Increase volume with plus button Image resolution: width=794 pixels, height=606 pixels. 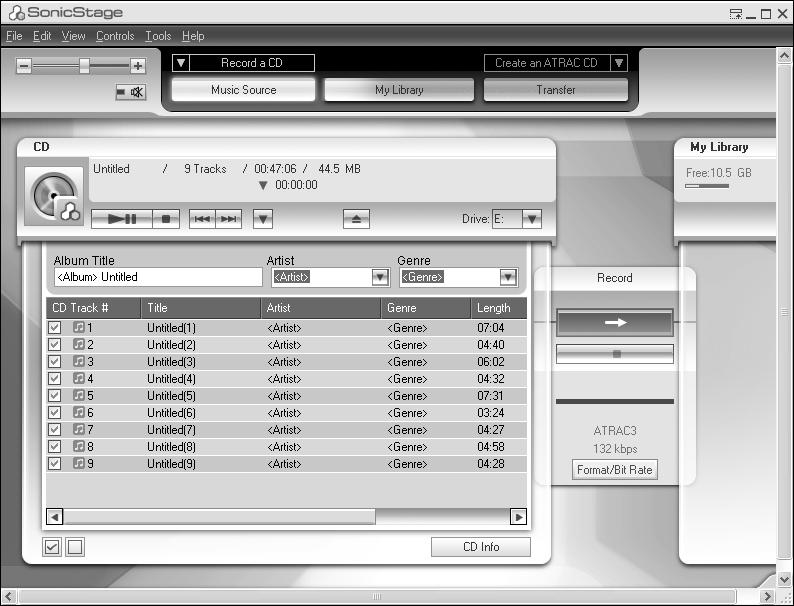[x=138, y=66]
